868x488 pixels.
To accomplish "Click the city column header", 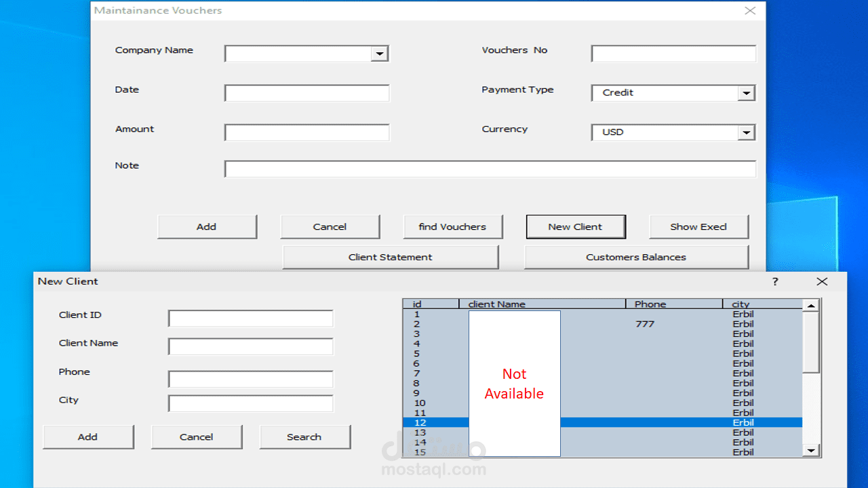I will (762, 304).
